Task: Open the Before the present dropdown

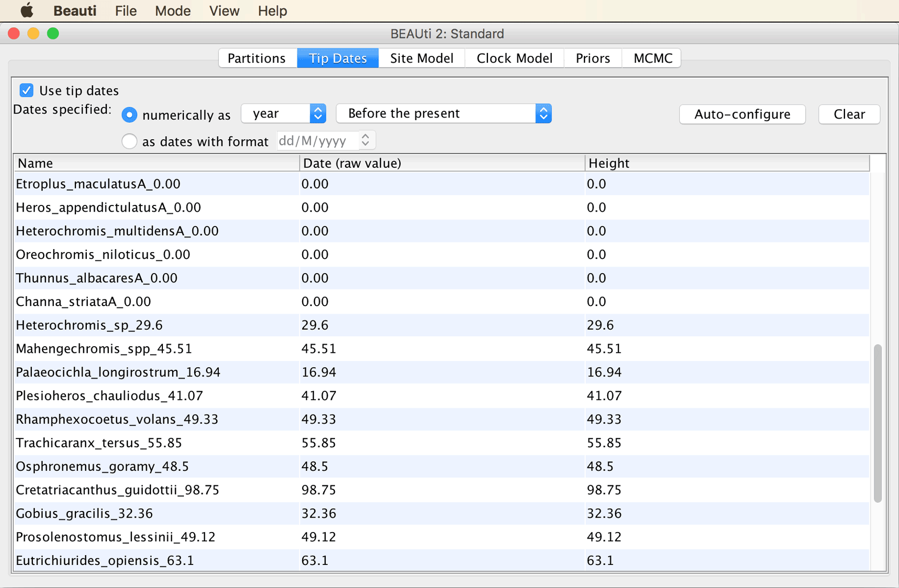Action: 444,113
